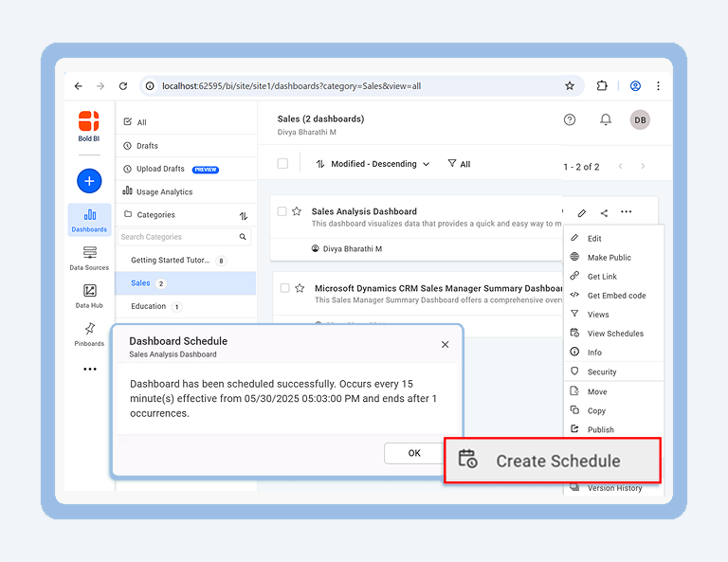The image size is (728, 562).
Task: Click the site info icon in the address bar
Action: click(x=150, y=86)
